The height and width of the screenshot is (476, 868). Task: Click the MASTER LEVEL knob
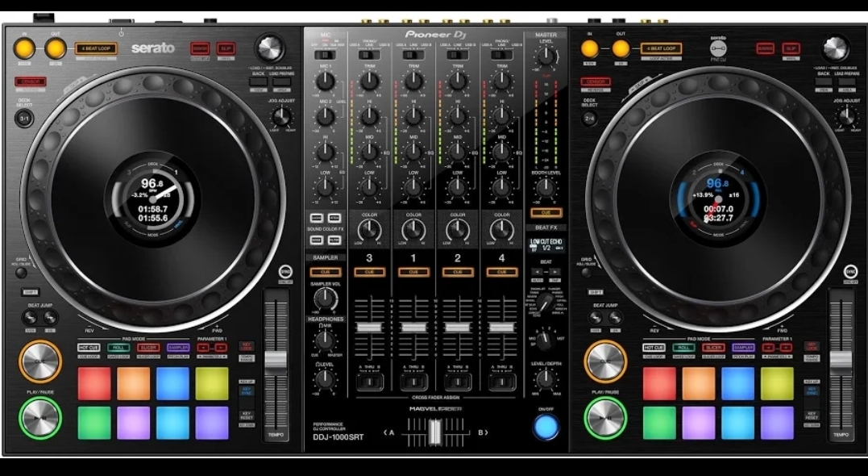(x=546, y=56)
